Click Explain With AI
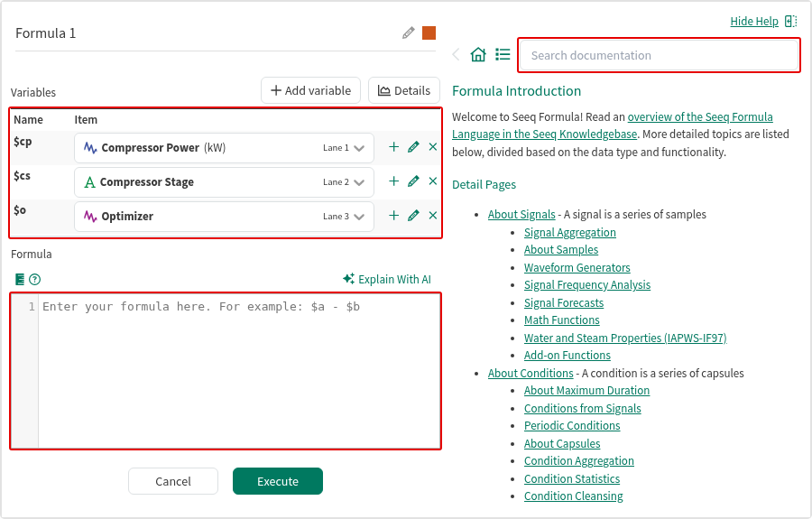The width and height of the screenshot is (812, 519). pos(387,279)
